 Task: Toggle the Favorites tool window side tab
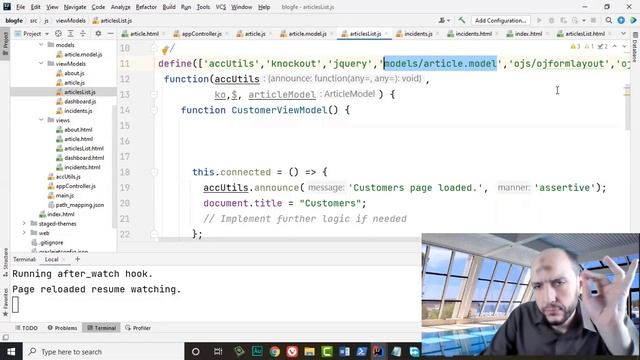(x=5, y=302)
